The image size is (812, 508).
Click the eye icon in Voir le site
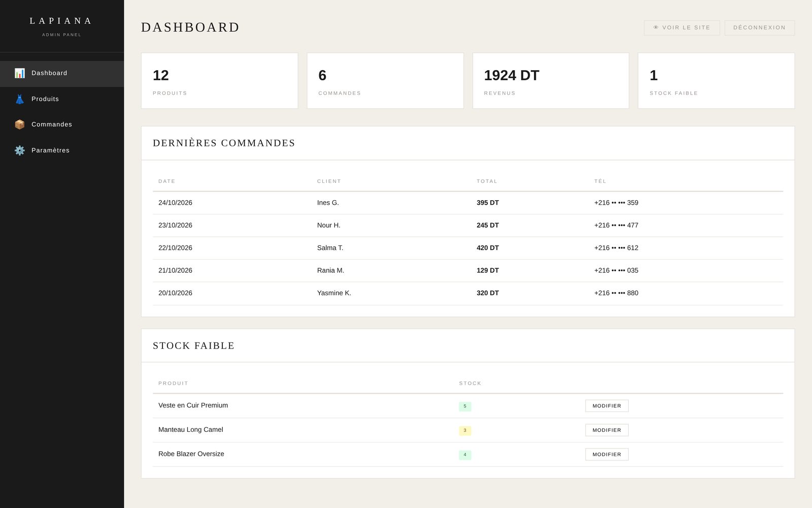click(x=656, y=27)
